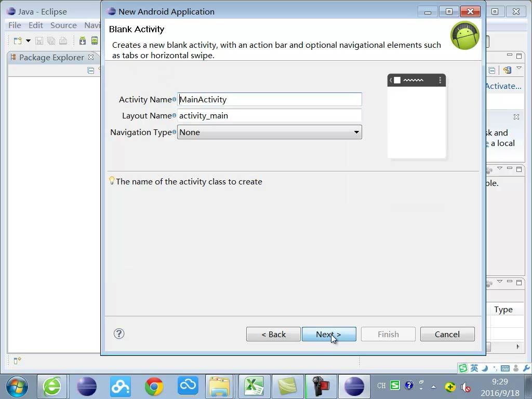The width and height of the screenshot is (532, 399).
Task: Open the view menu triangle of the middle right panel
Action: 500,168
